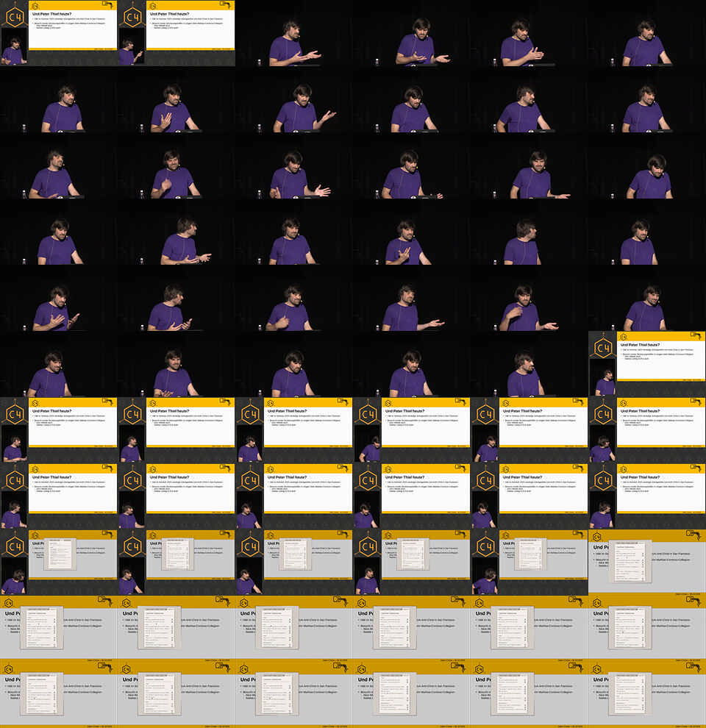The image size is (706, 728).
Task: Click the C4 hexagon logo in the first frame
Action: click(x=14, y=16)
